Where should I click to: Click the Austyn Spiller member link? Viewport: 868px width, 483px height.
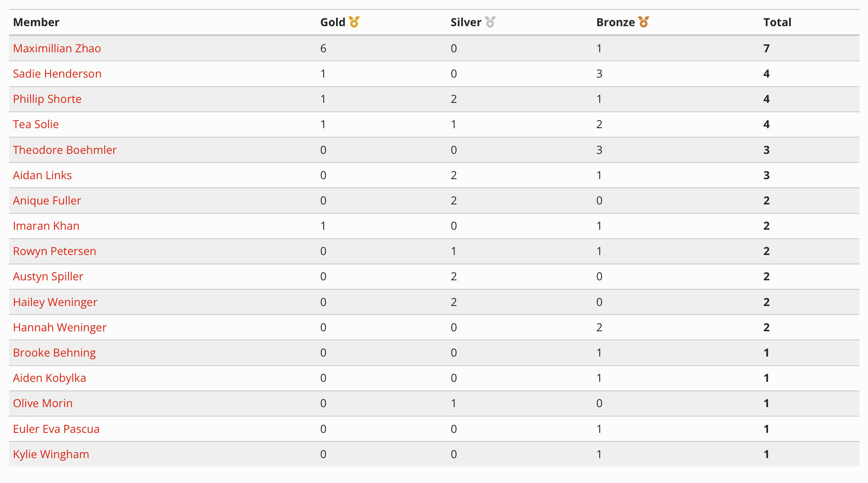(48, 276)
